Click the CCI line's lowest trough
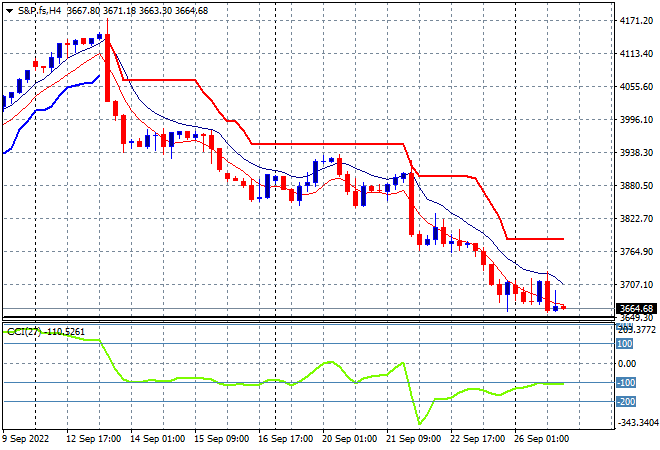This screenshot has width=660, height=450. pyautogui.click(x=419, y=423)
